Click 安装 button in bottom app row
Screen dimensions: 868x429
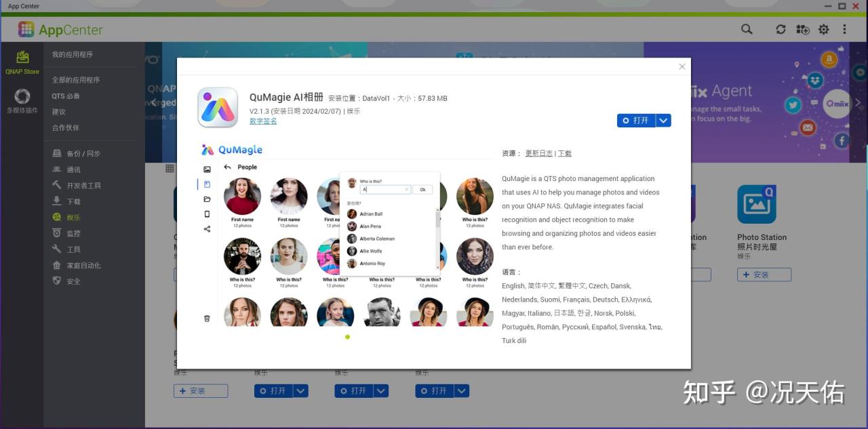pos(201,391)
